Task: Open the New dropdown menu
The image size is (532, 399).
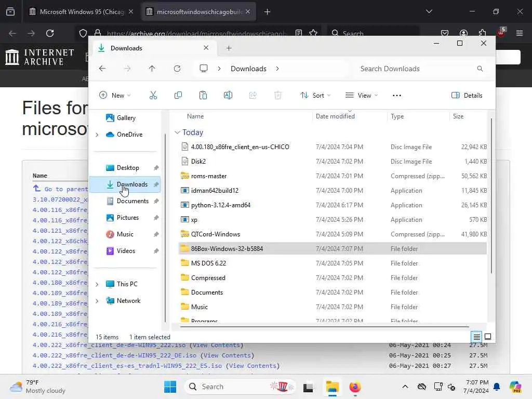Action: (x=115, y=96)
